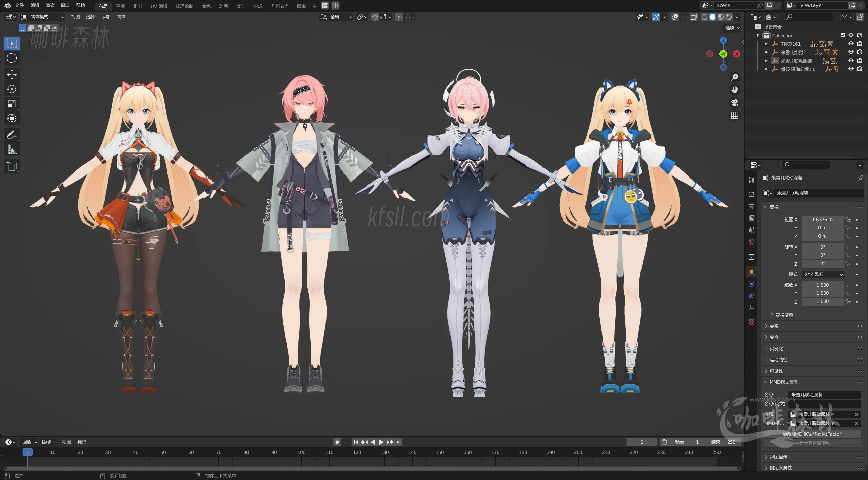The height and width of the screenshot is (480, 868).
Task: Switch to the 动画 workspace tab
Action: tap(223, 6)
